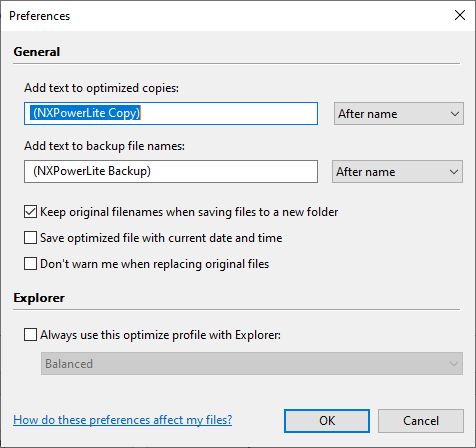Click the Preferences title bar text

(40, 16)
